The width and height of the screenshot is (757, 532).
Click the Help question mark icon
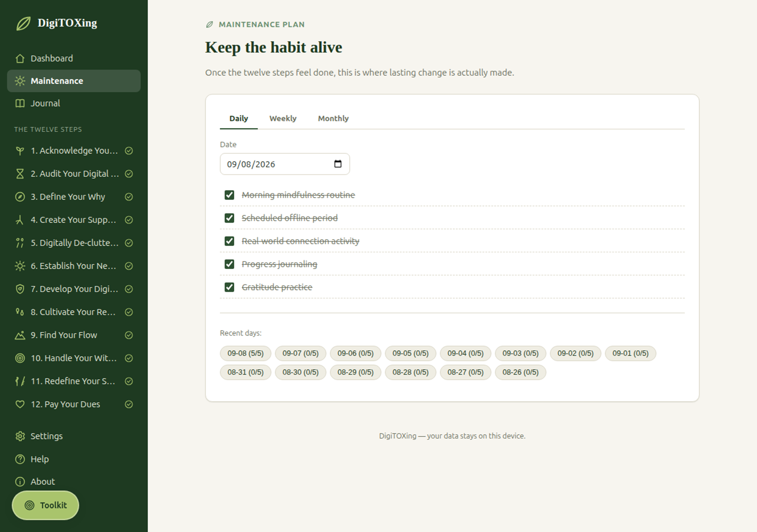20,459
